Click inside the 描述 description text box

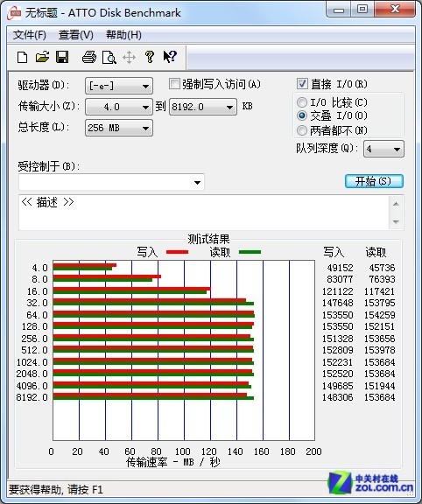204,212
